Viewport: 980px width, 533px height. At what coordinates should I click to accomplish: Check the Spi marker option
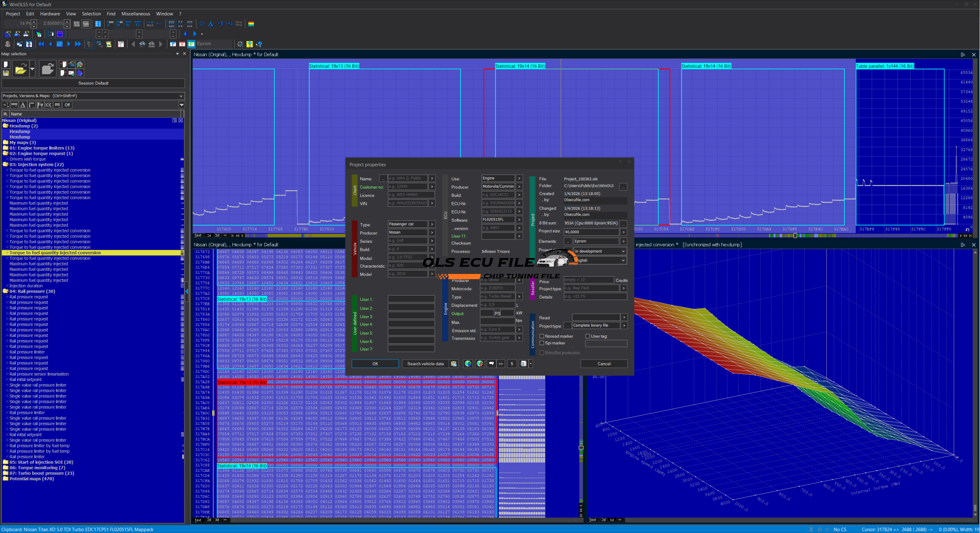(542, 343)
